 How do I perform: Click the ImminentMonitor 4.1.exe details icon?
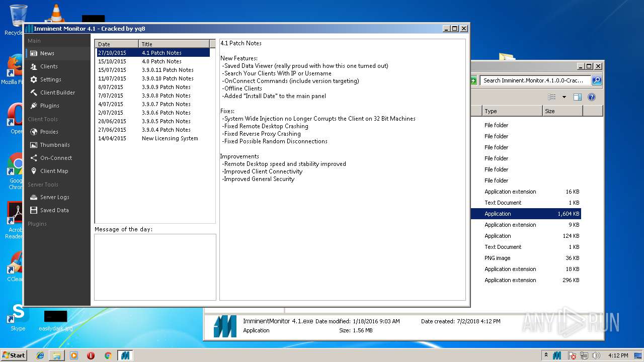224,326
